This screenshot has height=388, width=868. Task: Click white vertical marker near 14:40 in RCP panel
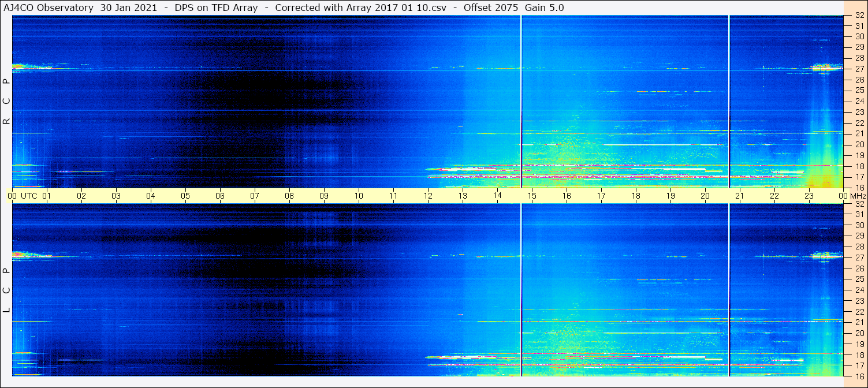coord(521,101)
